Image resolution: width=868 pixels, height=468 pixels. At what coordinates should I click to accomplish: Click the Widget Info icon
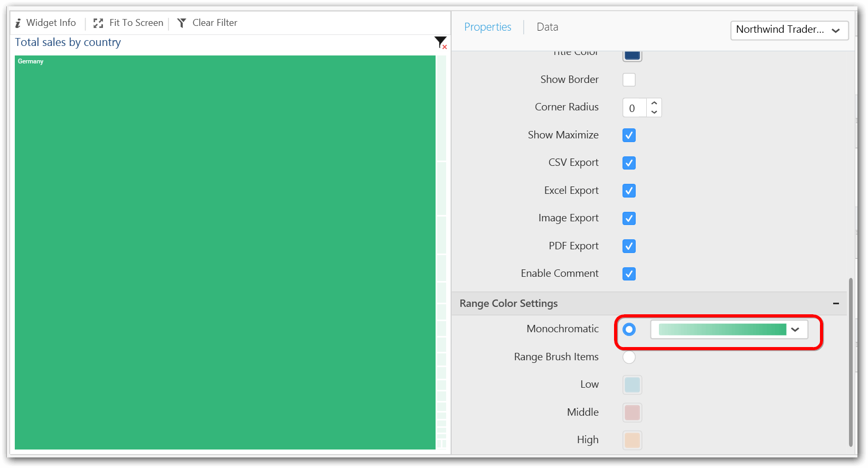click(18, 23)
